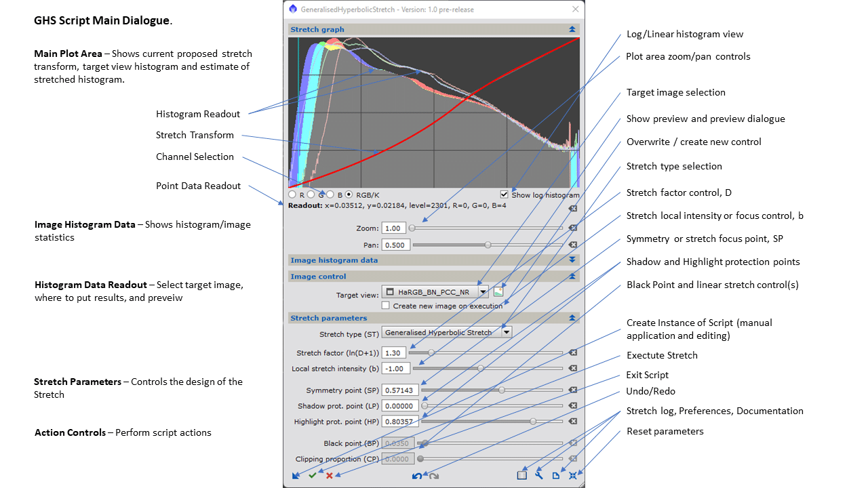This screenshot has width=868, height=488.
Task: Open the stretch log book icon
Action: click(521, 476)
